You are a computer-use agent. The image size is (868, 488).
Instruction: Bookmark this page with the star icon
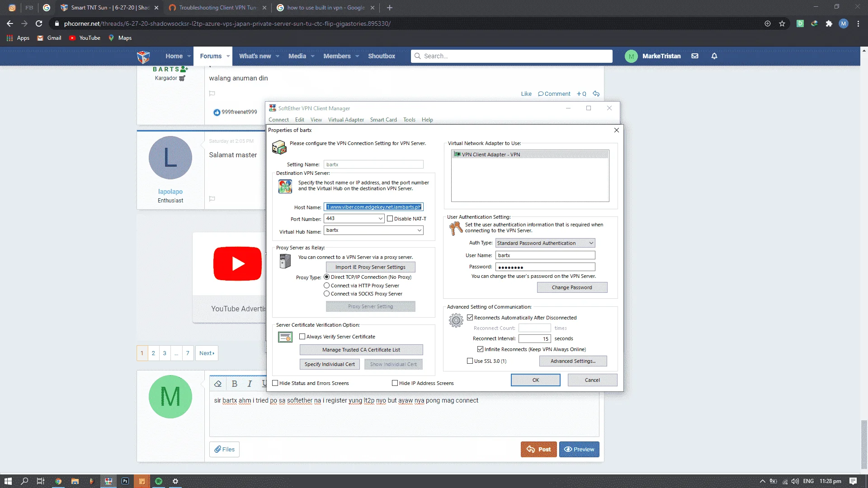click(x=782, y=23)
